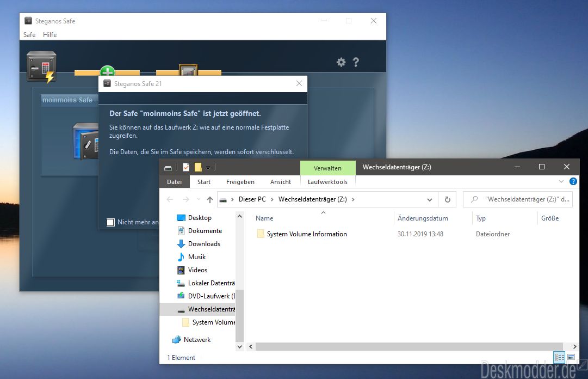Click the magnifier icon in the search box
This screenshot has height=379, width=588.
[x=474, y=199]
